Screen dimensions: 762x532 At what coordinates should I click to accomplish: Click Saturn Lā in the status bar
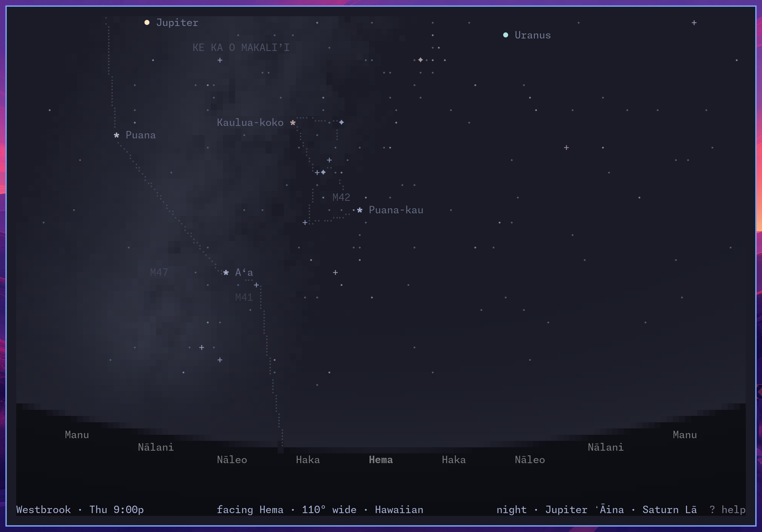click(669, 509)
